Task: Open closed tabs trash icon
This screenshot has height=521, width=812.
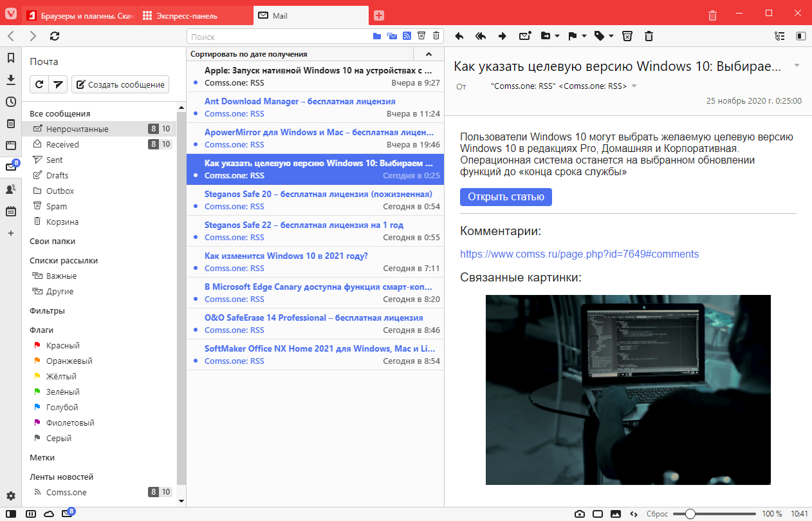Action: pos(712,15)
